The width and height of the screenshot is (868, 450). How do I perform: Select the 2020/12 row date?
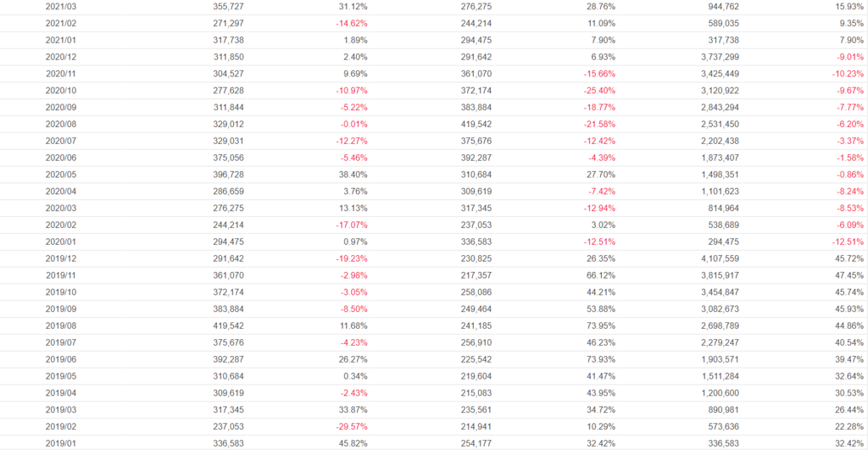point(60,57)
